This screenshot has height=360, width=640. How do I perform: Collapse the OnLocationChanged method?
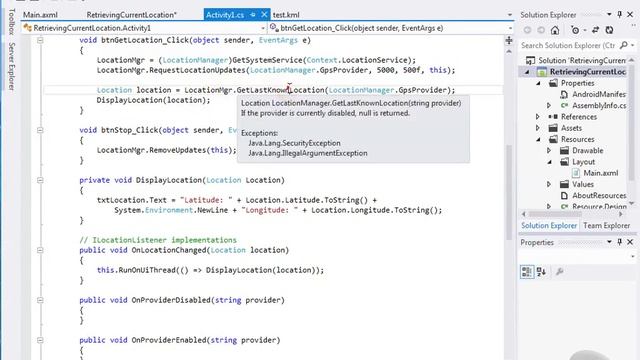coord(40,250)
